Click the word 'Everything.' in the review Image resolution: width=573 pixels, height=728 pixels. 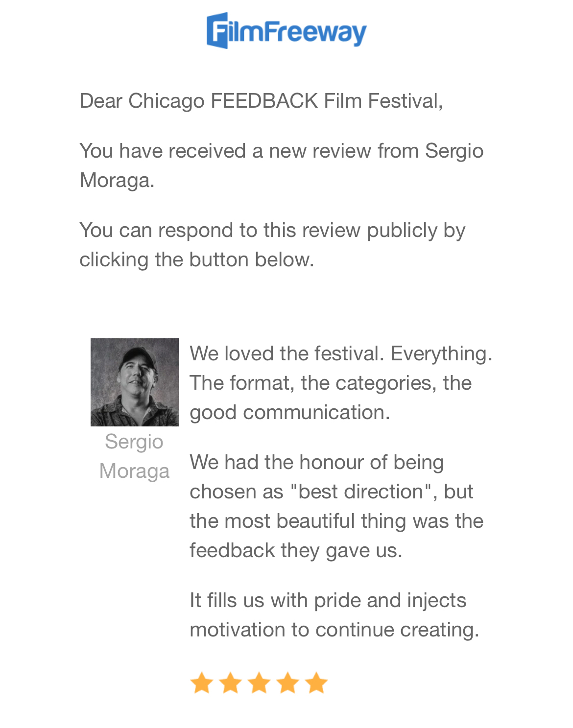[441, 353]
